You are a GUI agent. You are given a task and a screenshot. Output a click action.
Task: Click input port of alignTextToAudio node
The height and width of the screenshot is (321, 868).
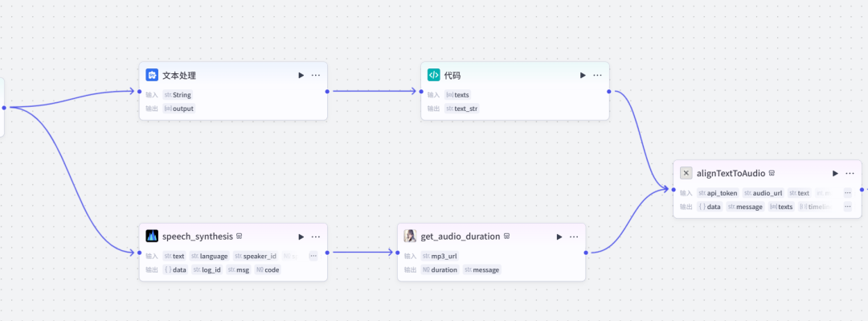(x=674, y=189)
